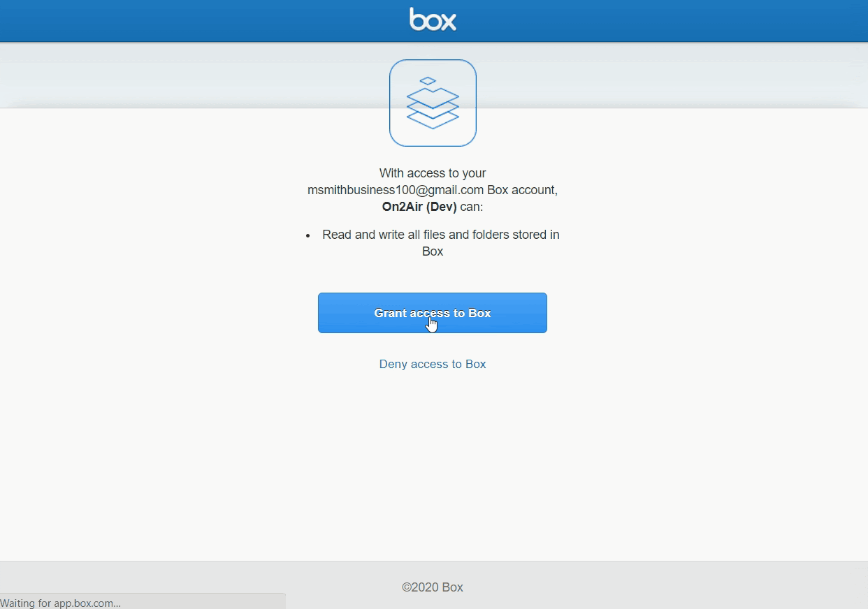Click the blue header bar right of logo
This screenshot has height=609, width=868.
[664, 21]
